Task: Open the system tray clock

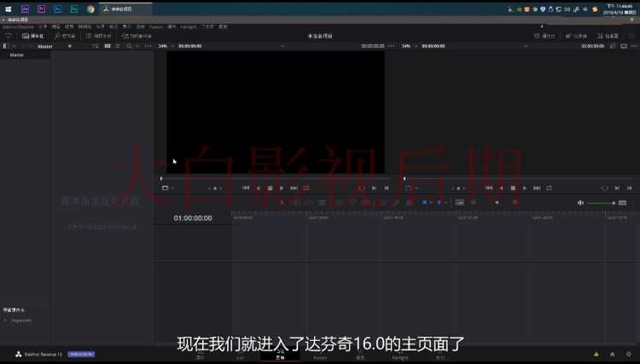Action: pyautogui.click(x=620, y=9)
